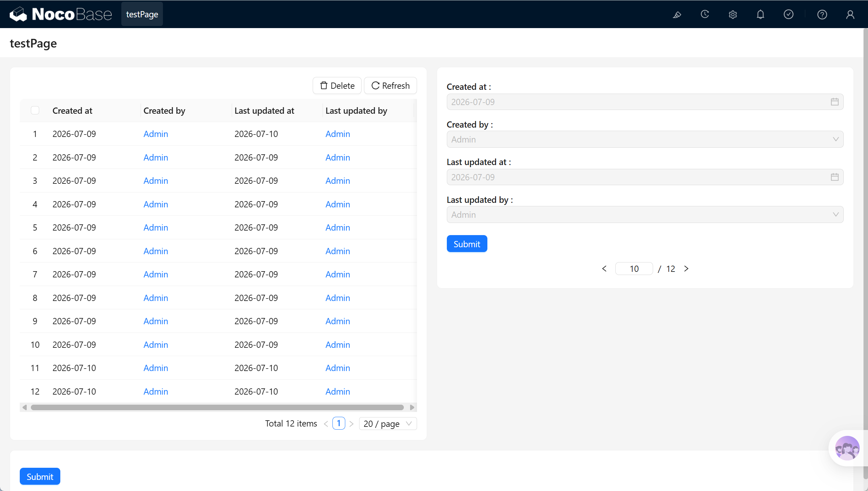
Task: Open Created by Admin link in row 3
Action: click(x=156, y=181)
